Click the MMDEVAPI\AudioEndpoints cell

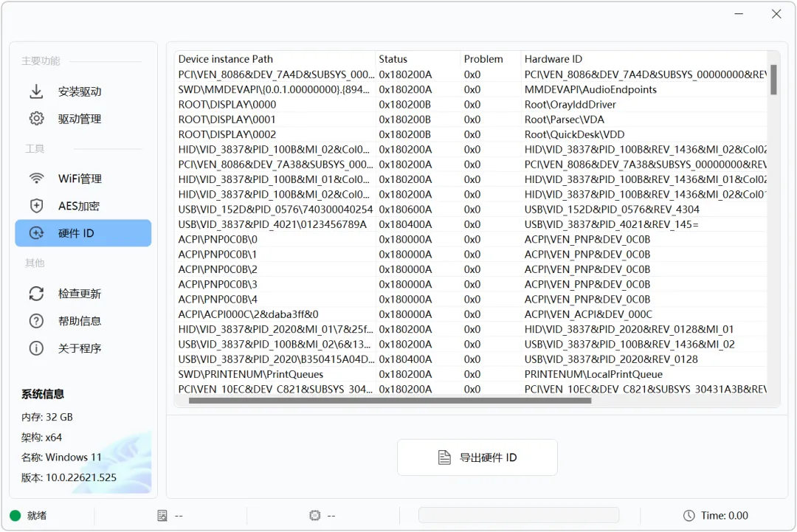(590, 89)
